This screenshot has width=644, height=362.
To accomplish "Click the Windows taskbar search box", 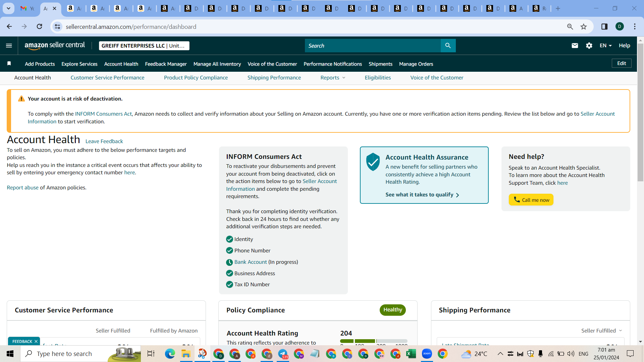I will click(x=80, y=354).
